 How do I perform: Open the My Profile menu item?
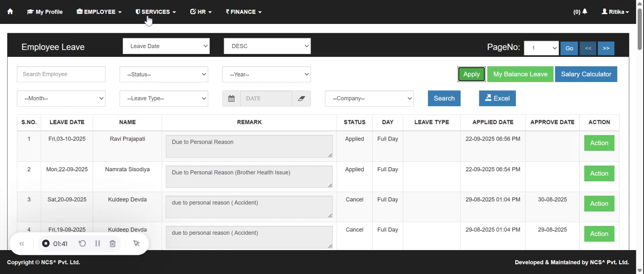[x=45, y=12]
